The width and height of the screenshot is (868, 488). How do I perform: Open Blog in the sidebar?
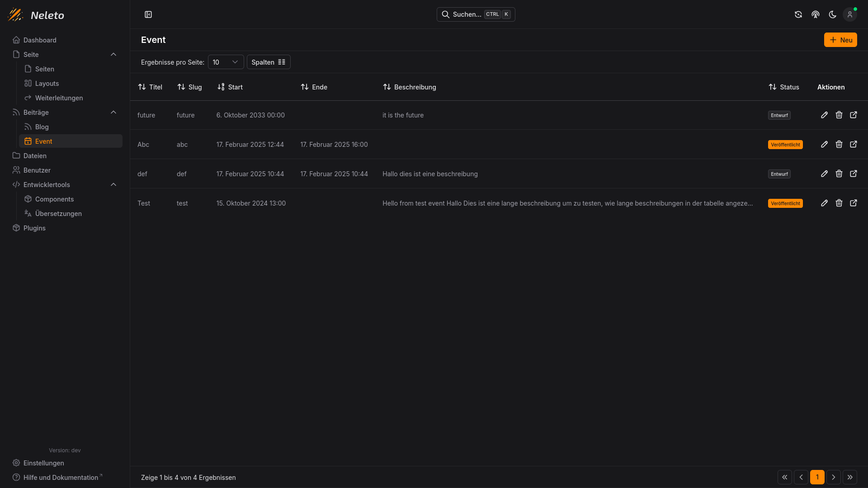pos(42,127)
